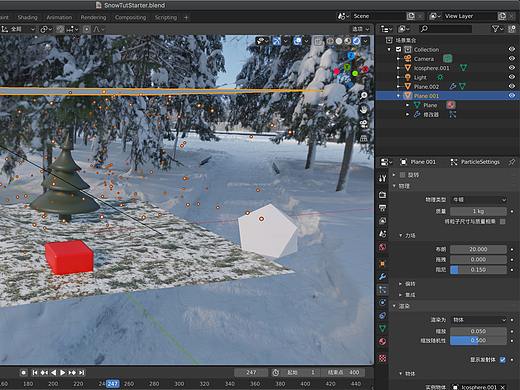
Task: Toggle proportional editing button
Action: pyautogui.click(x=87, y=29)
